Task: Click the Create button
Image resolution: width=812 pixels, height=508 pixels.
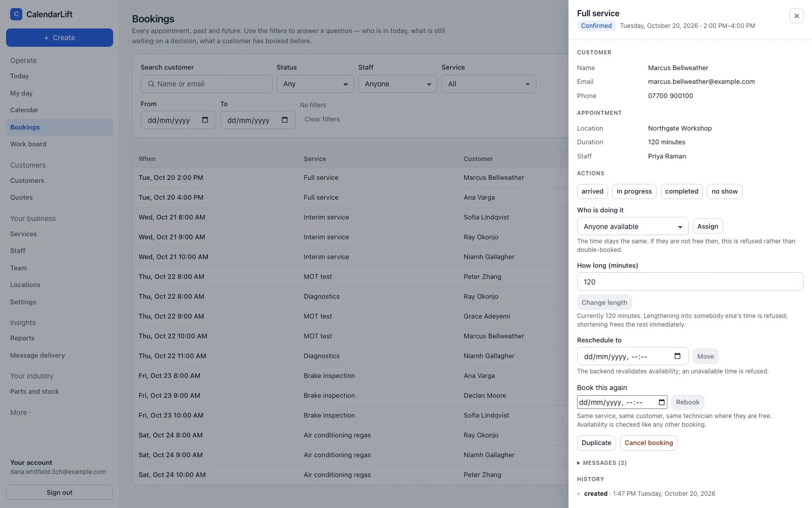Action: pos(59,38)
